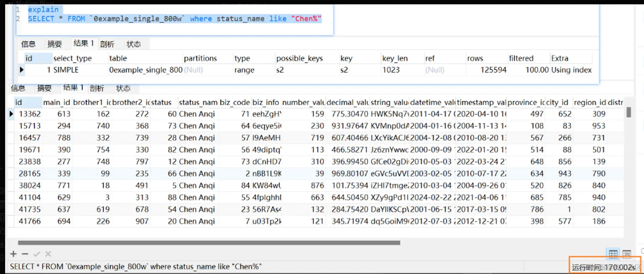Open 状态 tab above the data grid
644x274 pixels.
(123, 88)
